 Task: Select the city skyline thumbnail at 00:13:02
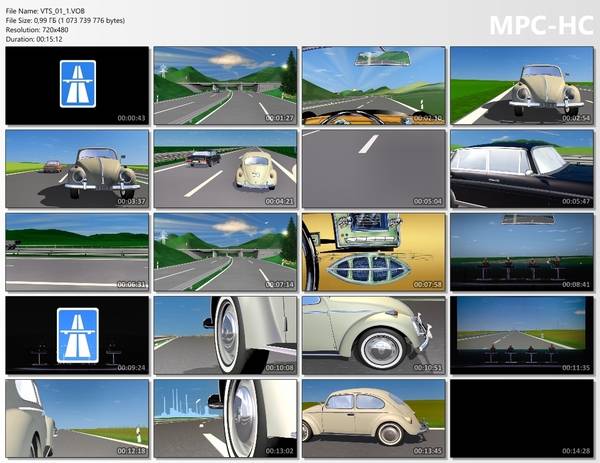tap(225, 419)
